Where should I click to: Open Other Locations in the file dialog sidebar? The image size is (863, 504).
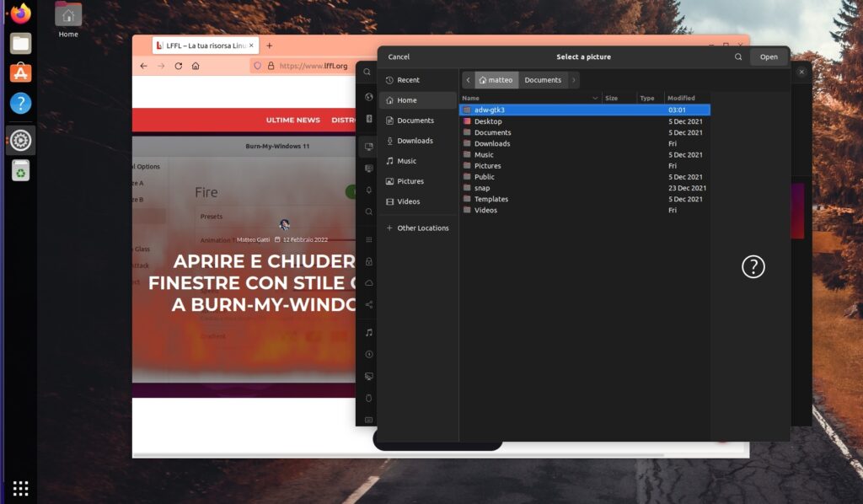tap(418, 228)
